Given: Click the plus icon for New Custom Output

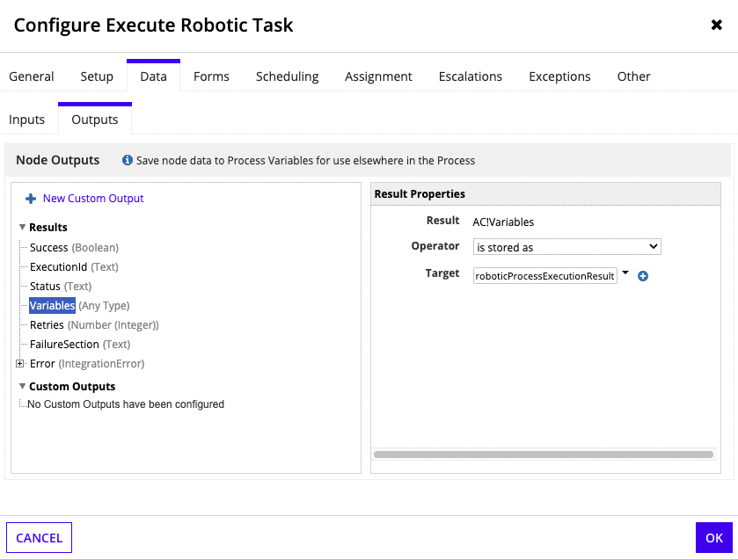Looking at the screenshot, I should click(31, 199).
